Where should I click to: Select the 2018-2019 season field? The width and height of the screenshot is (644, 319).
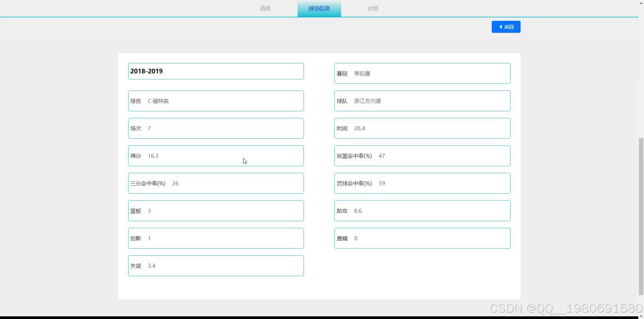pos(216,71)
